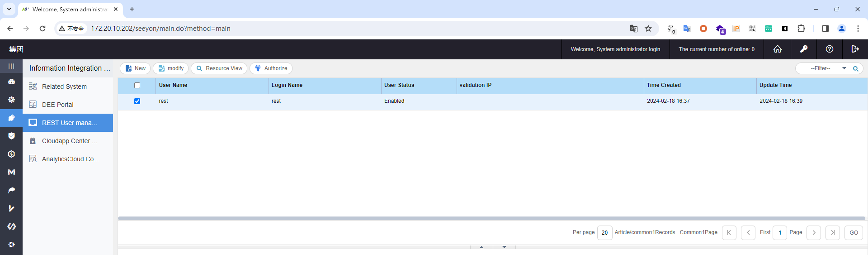Uncheck the rest user row checkbox
868x255 pixels.
click(137, 101)
